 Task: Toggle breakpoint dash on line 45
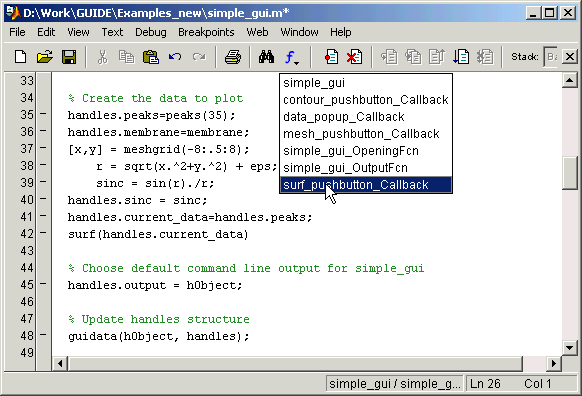click(x=43, y=284)
